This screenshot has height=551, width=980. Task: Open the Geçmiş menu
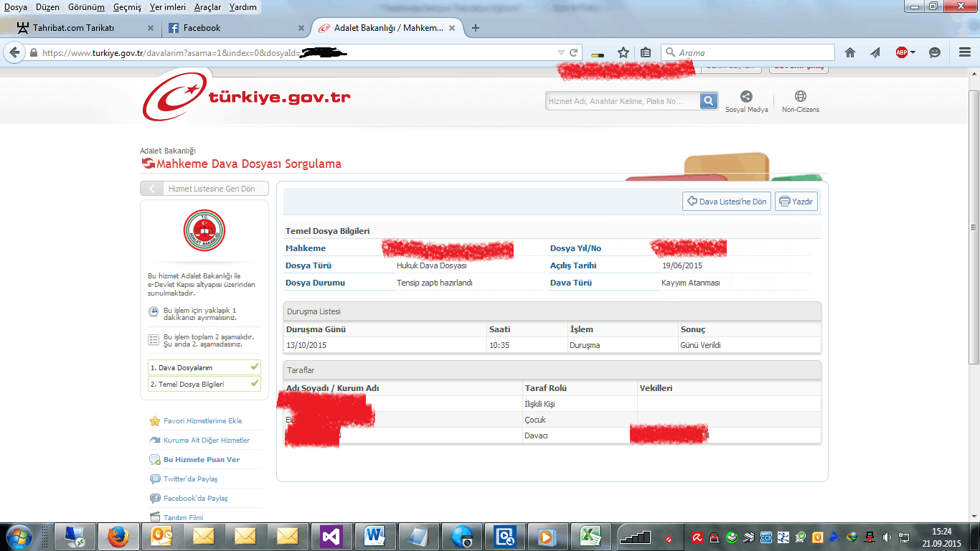coord(128,7)
